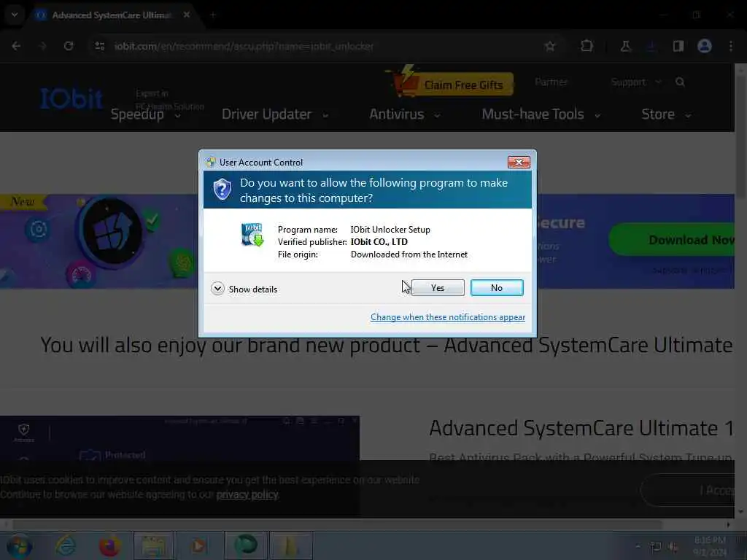This screenshot has width=747, height=560.
Task: Click taskbar clock and date
Action: tap(710, 546)
